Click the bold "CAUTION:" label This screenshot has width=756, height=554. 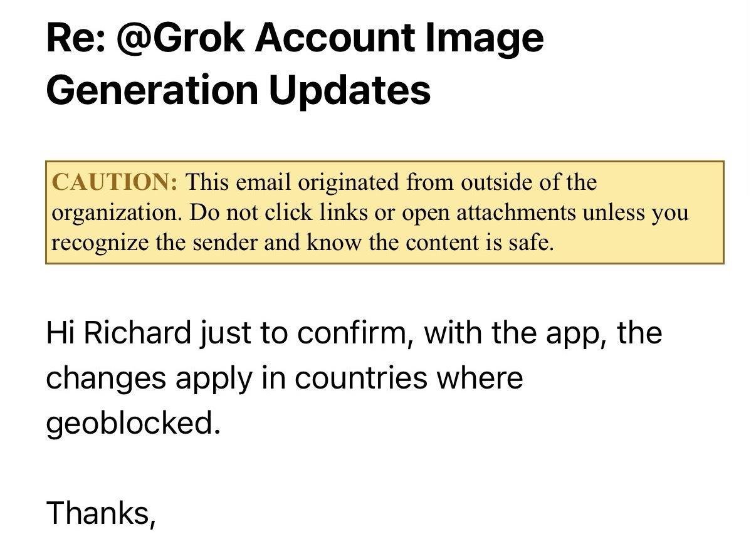coord(115,182)
